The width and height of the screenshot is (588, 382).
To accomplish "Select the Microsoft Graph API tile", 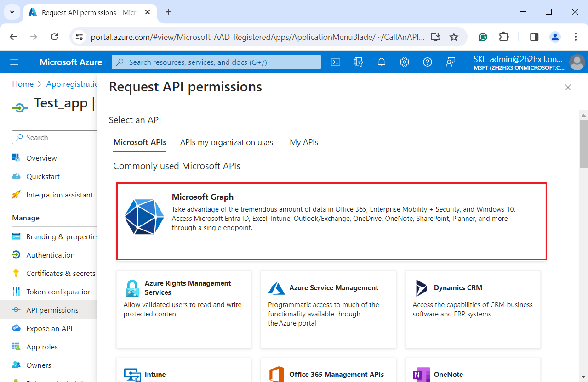I will 331,221.
